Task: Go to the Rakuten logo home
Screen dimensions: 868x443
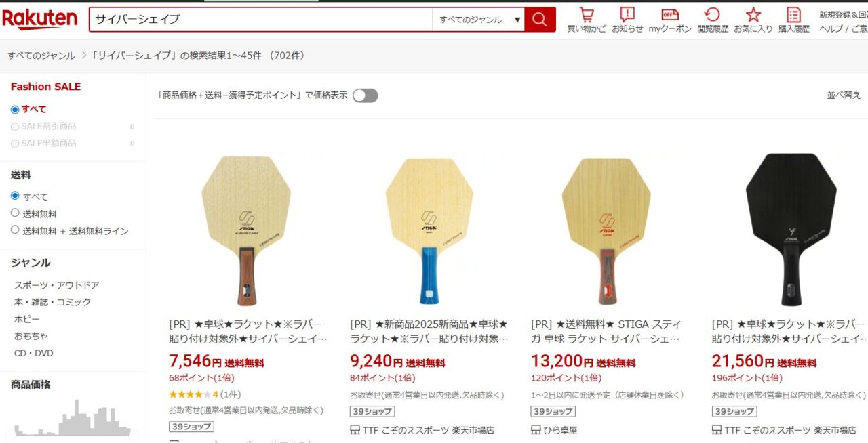Action: click(x=39, y=19)
